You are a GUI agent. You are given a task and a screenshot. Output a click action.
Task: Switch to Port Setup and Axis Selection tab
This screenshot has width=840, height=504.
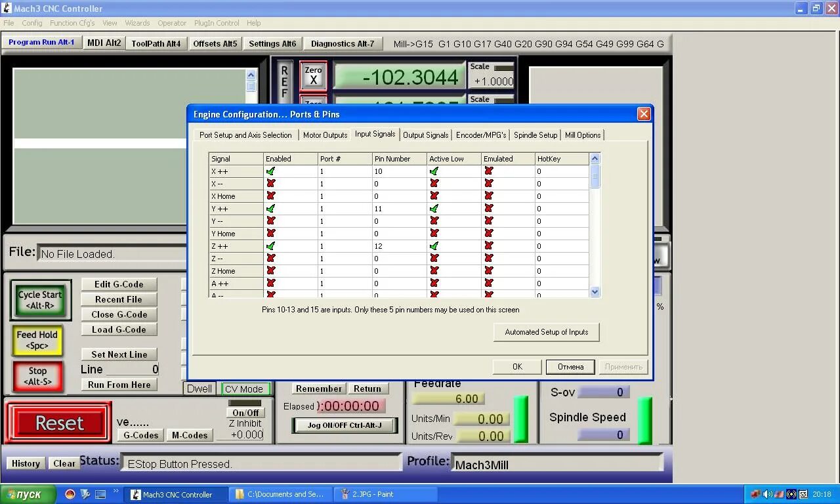click(245, 135)
